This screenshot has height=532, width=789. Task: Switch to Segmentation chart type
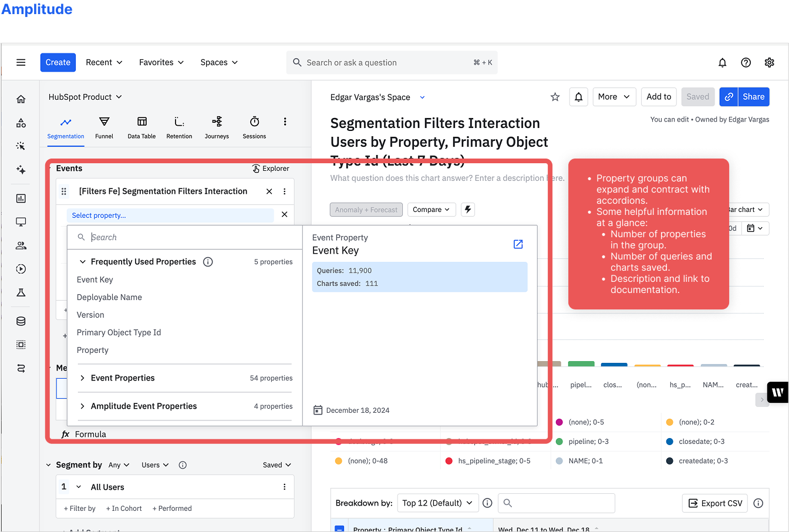click(x=66, y=128)
